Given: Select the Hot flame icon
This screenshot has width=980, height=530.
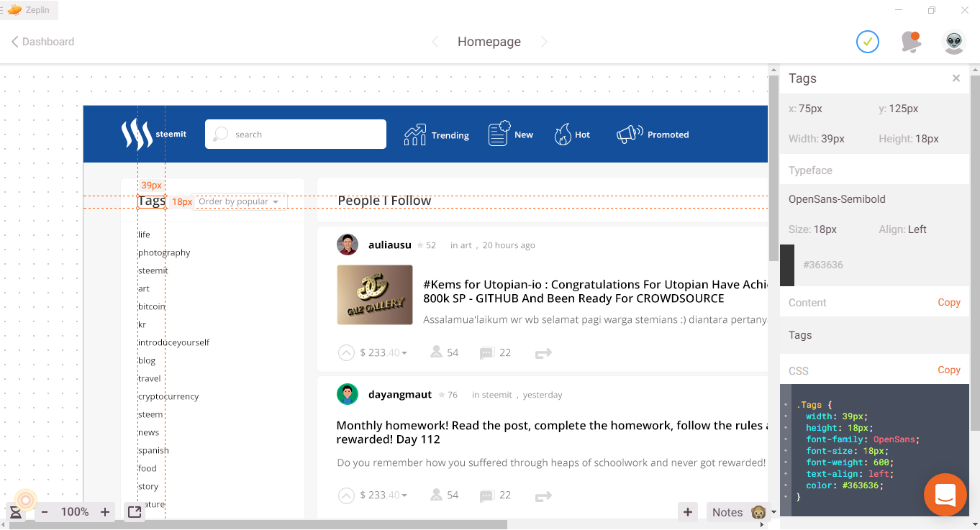Looking at the screenshot, I should pos(562,134).
